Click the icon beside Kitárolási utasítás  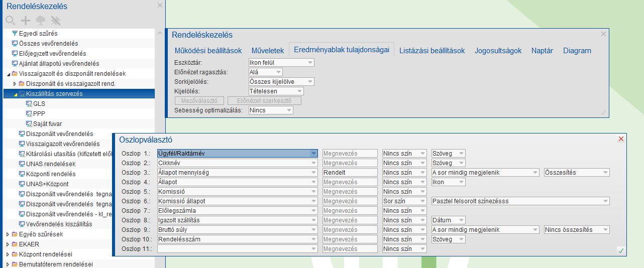click(x=22, y=154)
